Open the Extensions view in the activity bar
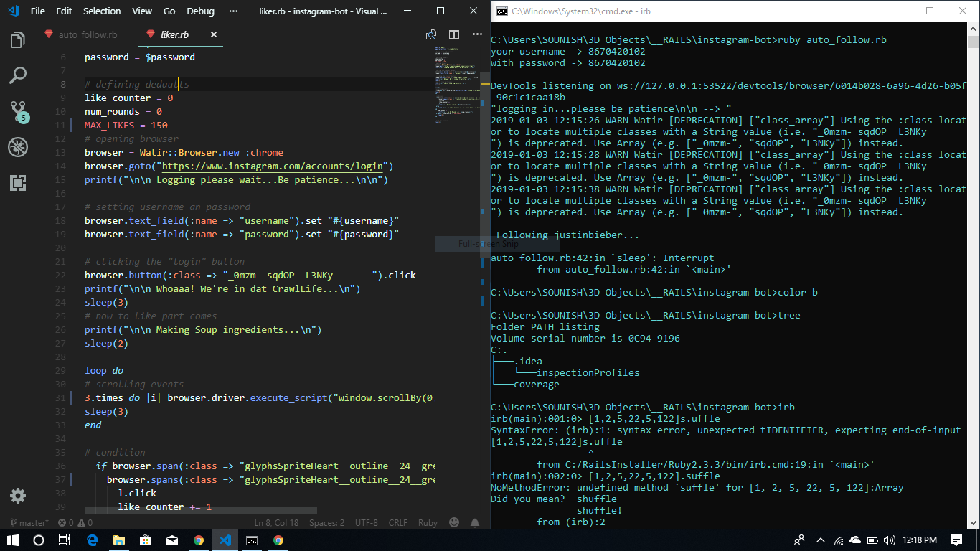Screen dimensions: 980x551 (x=18, y=183)
